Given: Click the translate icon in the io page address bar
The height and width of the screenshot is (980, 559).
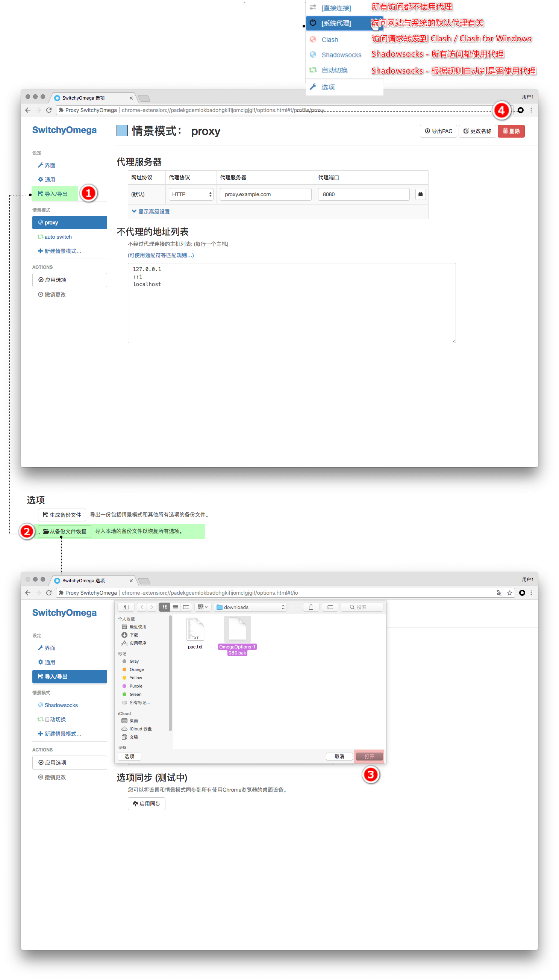Looking at the screenshot, I should 499,593.
